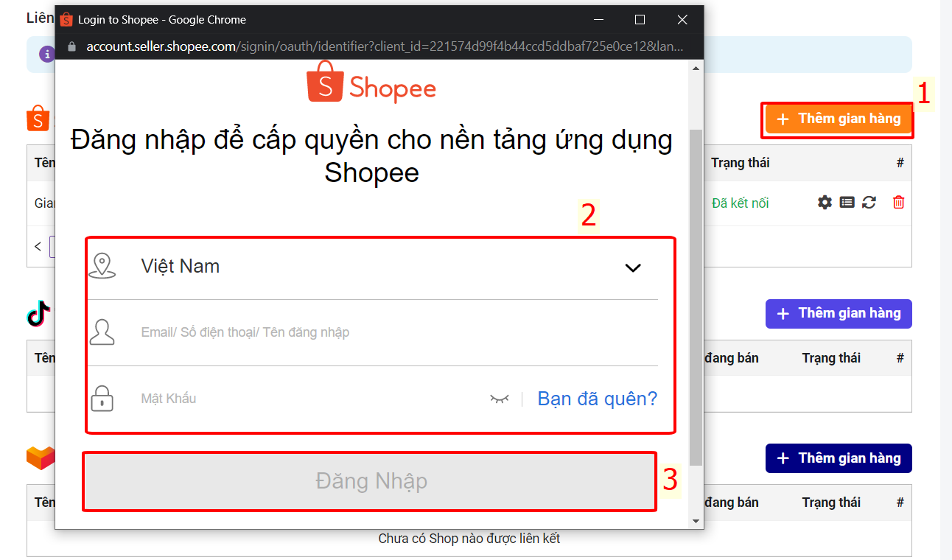This screenshot has width=952, height=560.
Task: Click the padlock icon in the Mật Khẩu row
Action: [x=102, y=399]
